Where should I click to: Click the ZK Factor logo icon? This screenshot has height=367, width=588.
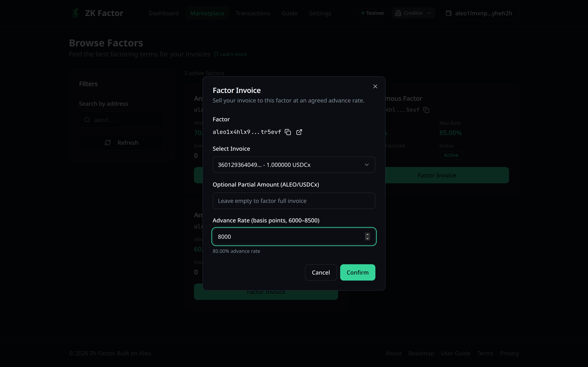point(75,13)
